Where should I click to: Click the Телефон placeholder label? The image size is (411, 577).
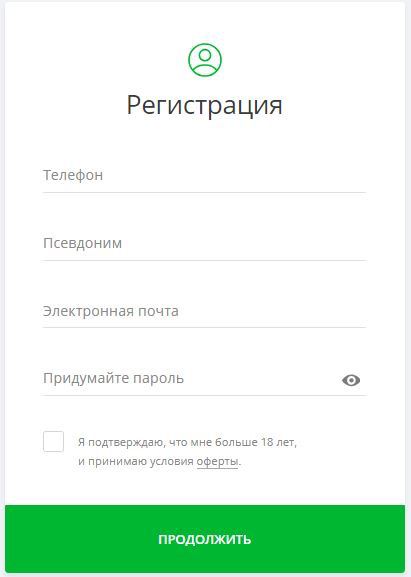tap(73, 175)
